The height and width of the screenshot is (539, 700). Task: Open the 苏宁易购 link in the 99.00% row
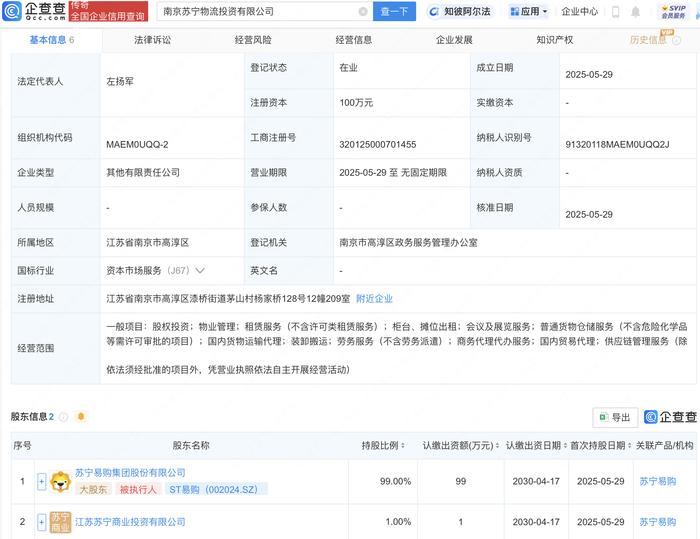point(657,481)
